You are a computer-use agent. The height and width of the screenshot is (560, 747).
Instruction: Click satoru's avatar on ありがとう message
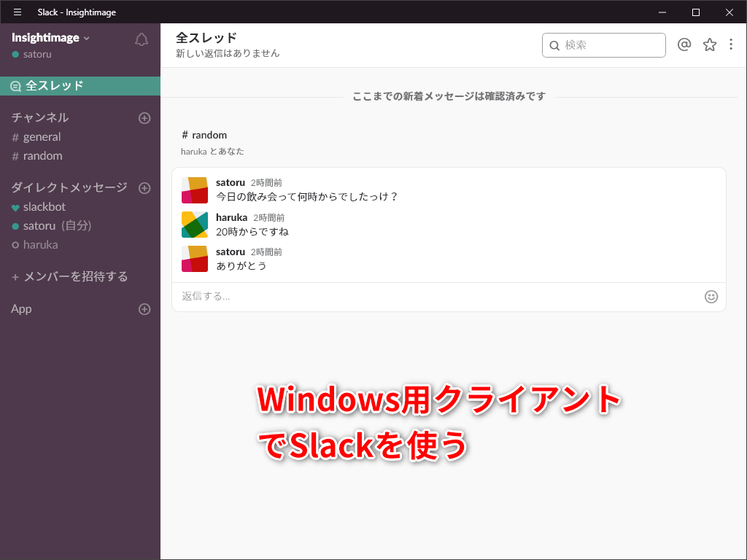tap(195, 259)
